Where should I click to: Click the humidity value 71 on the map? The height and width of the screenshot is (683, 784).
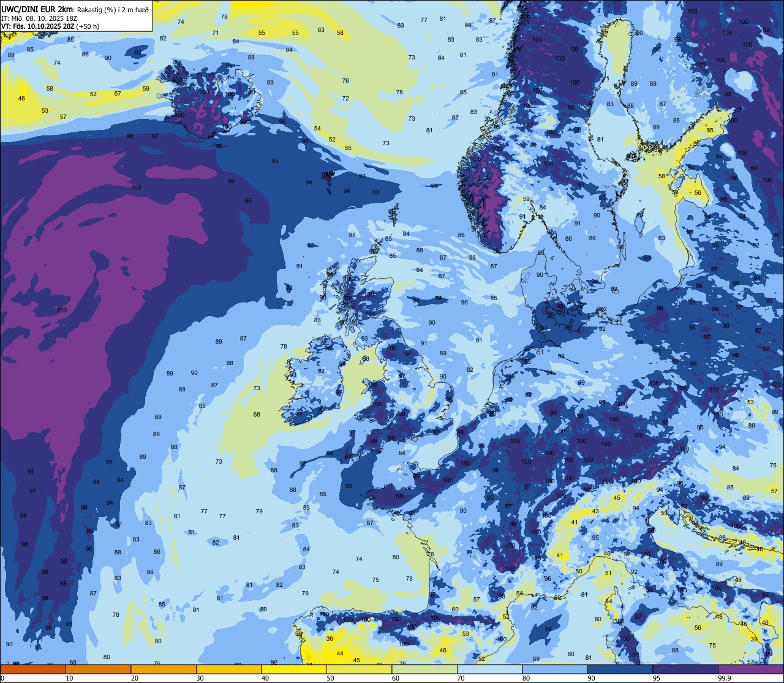216,32
